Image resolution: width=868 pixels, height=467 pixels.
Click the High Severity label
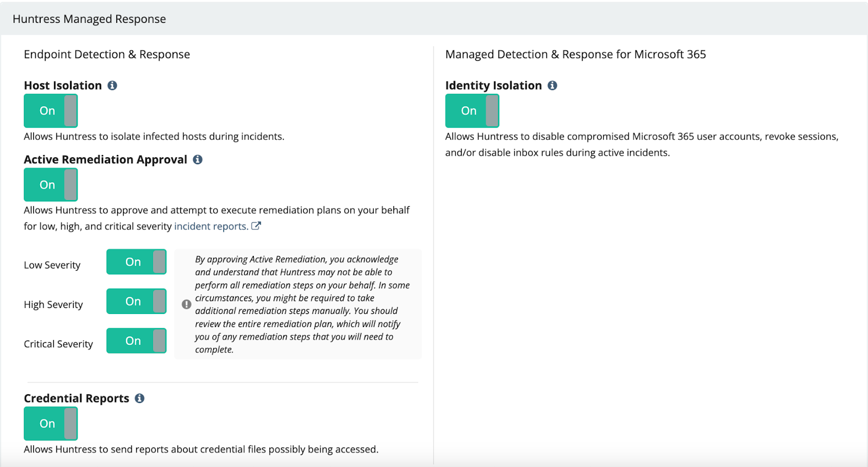(x=53, y=304)
